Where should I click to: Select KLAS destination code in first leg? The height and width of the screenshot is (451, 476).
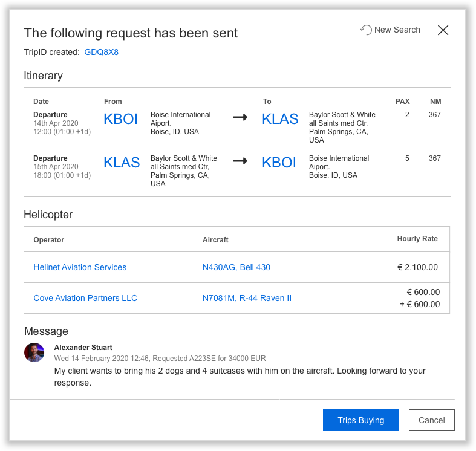[280, 119]
